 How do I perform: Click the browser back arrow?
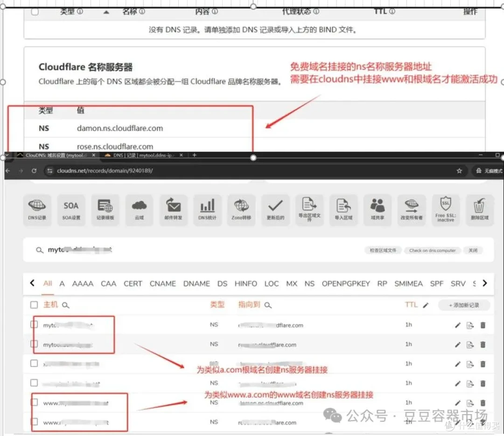pos(8,171)
